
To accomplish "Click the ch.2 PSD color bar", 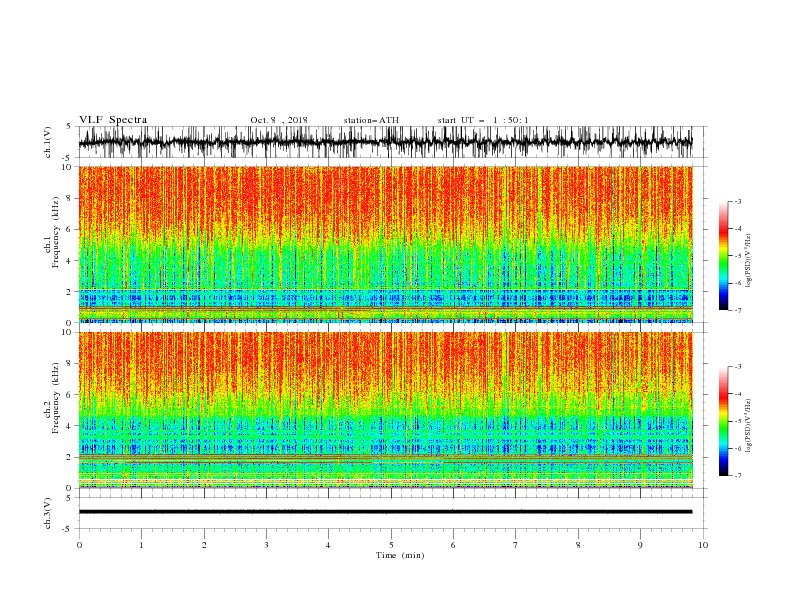I will point(723,421).
